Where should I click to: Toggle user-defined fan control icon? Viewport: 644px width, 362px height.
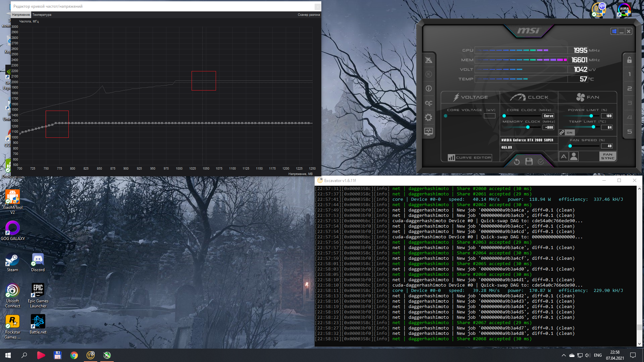(574, 157)
